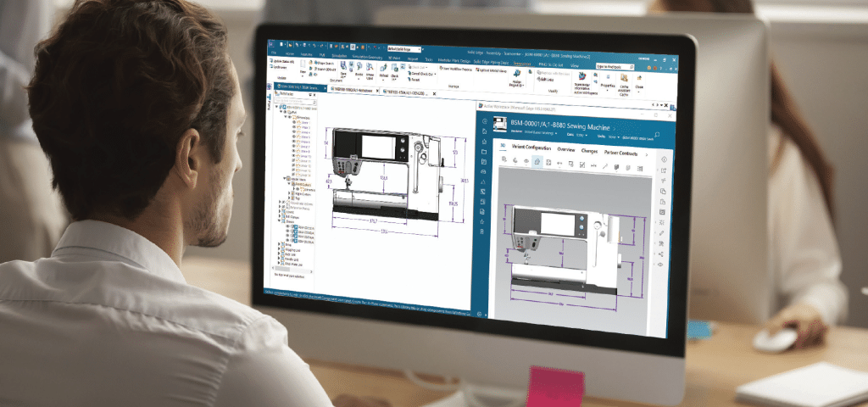Click the folder icon in Active Workspace sidebar
Image resolution: width=868 pixels, height=407 pixels.
pyautogui.click(x=484, y=152)
